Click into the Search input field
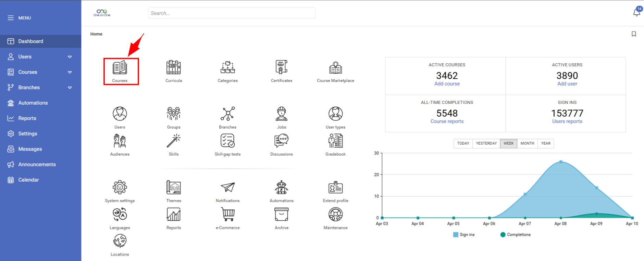The height and width of the screenshot is (261, 644). 232,13
